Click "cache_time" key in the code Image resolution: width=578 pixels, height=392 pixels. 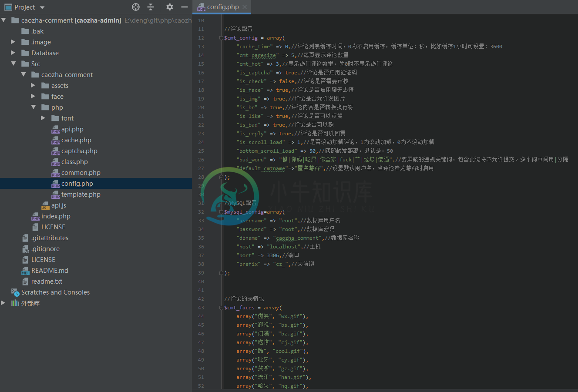pos(254,47)
